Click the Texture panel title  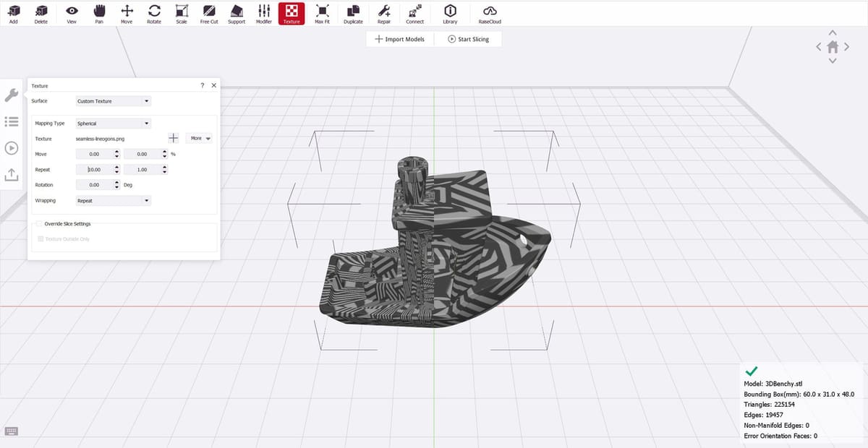pyautogui.click(x=40, y=86)
